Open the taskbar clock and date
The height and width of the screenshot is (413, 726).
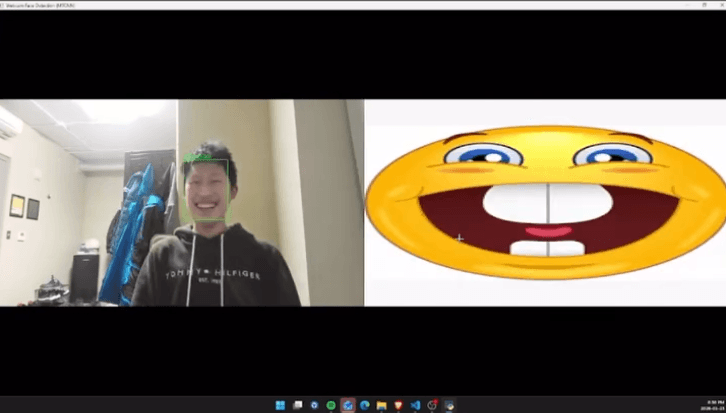[712, 405]
